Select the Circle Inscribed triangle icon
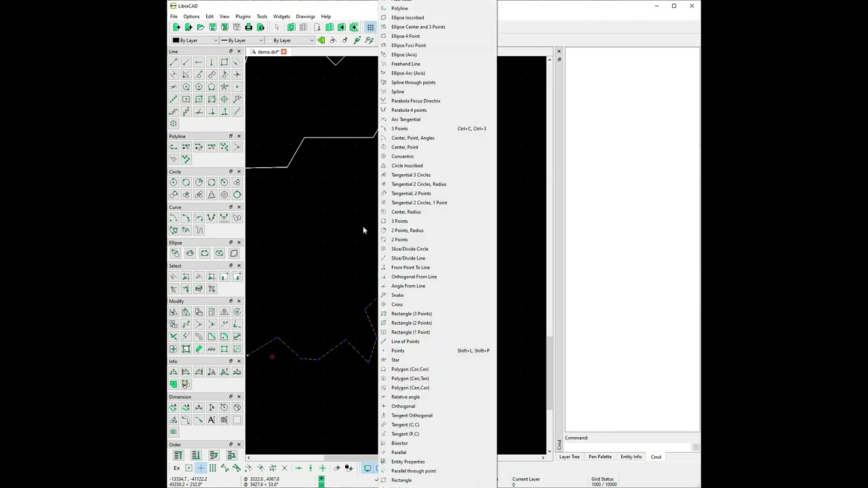Screen dimensions: 868x488 212,195
